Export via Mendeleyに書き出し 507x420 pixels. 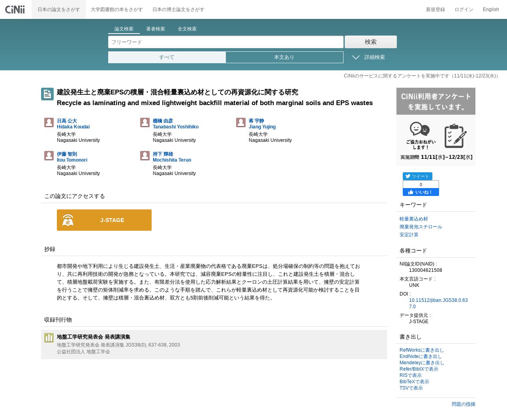tap(422, 363)
